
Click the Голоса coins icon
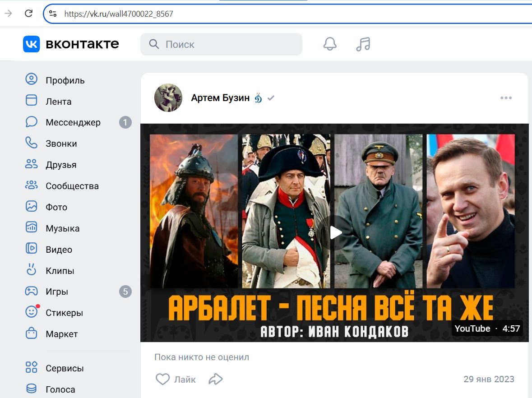click(x=31, y=389)
